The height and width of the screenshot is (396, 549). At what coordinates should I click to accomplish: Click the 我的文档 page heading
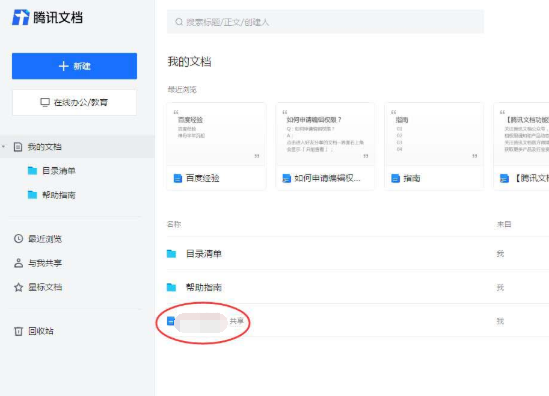(x=189, y=62)
